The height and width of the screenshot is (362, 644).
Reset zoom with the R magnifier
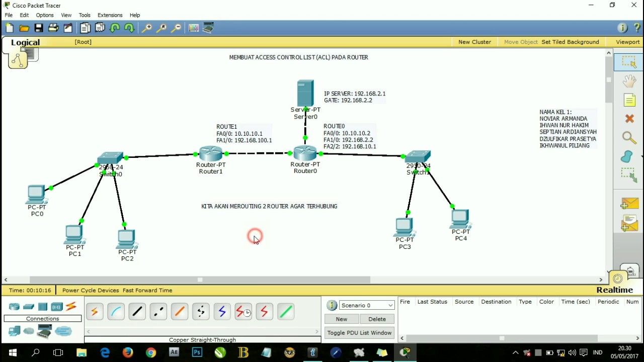161,28
